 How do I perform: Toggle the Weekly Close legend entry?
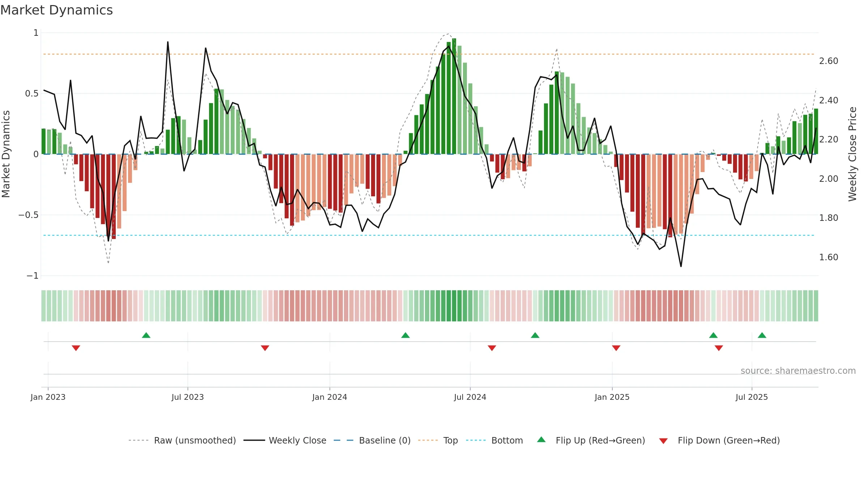pyautogui.click(x=285, y=440)
